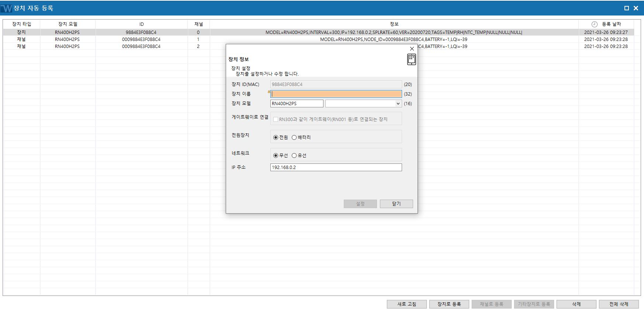The width and height of the screenshot is (644, 314).
Task: Click the 장치 모델 text box RN400H2PS
Action: coord(297,104)
